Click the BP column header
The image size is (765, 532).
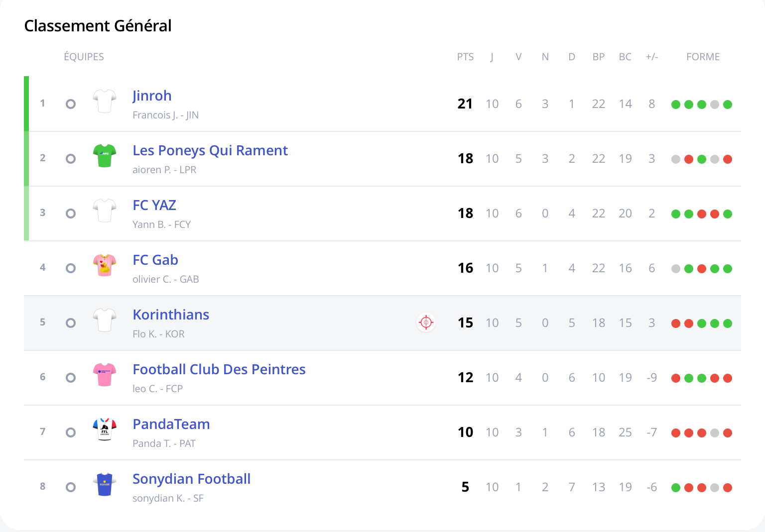coord(598,57)
